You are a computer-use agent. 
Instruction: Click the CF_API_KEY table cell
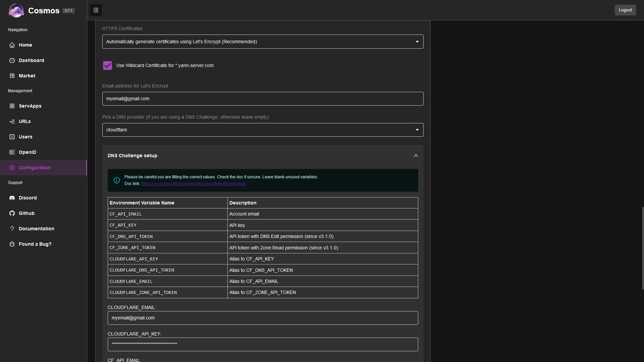(x=167, y=225)
